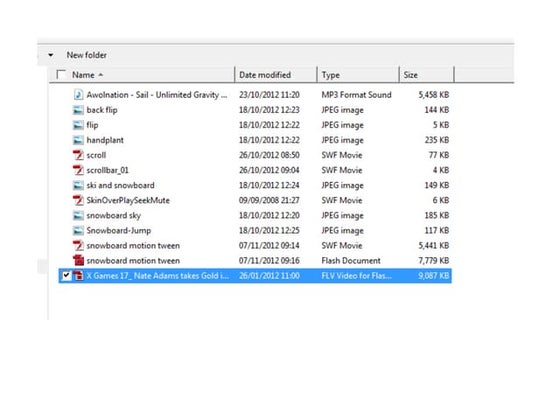Select the file named 'handplant'
This screenshot has height=420, width=560.
[x=105, y=140]
